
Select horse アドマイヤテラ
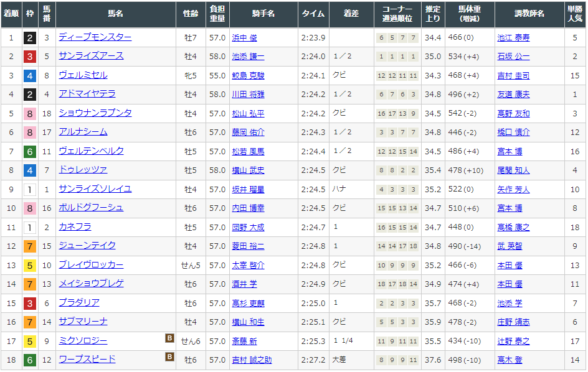[x=87, y=94]
